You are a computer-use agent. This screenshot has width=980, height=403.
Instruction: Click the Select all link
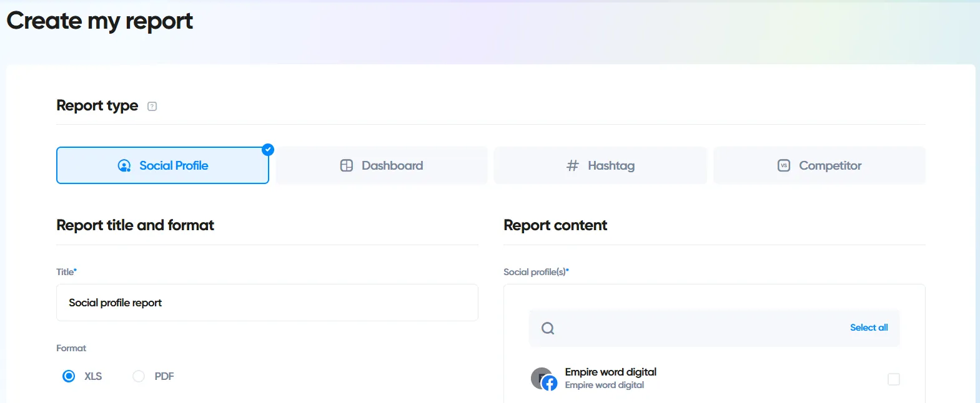click(868, 328)
